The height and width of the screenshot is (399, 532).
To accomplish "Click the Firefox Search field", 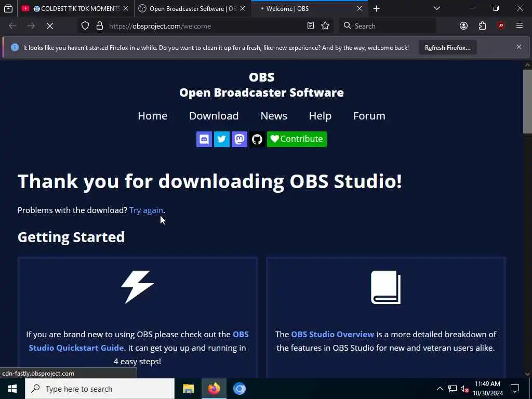I will [x=388, y=26].
